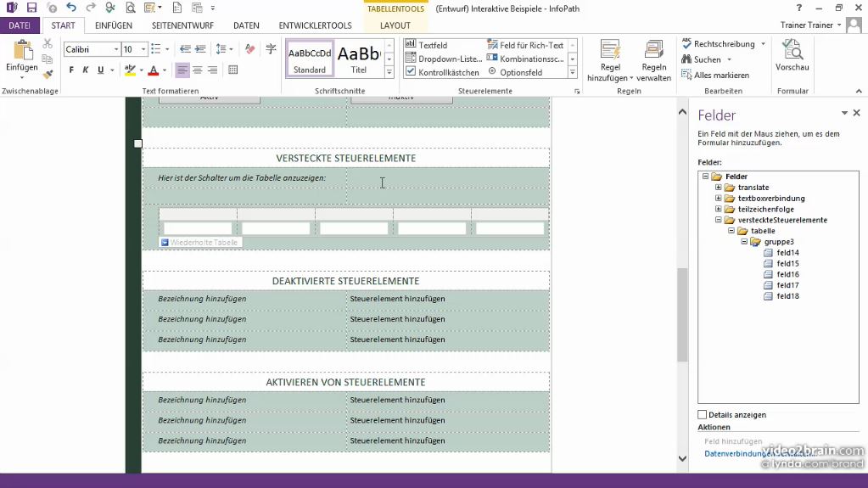This screenshot has width=868, height=488.
Task: Insert a Feld für Rich-Text control
Action: pos(525,45)
